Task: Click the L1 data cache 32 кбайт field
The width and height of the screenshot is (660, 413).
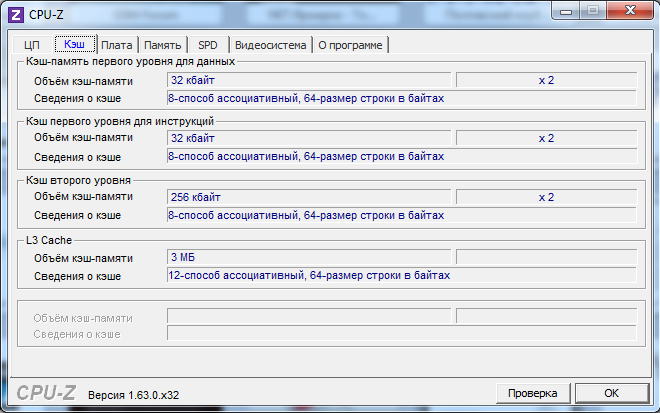Action: [309, 80]
